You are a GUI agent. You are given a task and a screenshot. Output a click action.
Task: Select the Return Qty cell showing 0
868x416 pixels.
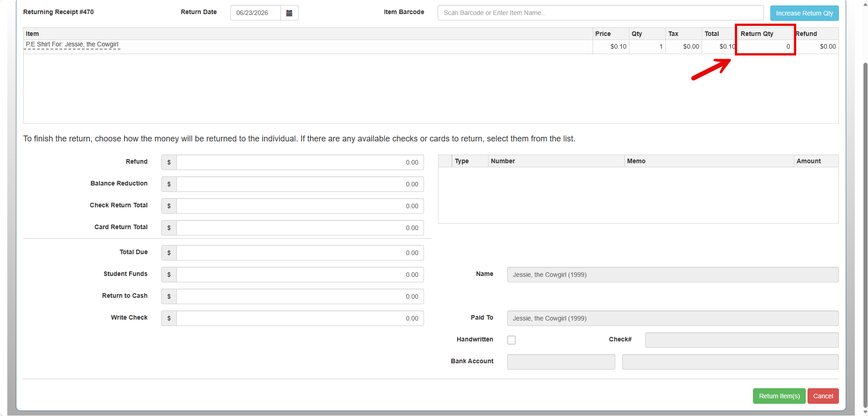click(x=765, y=46)
